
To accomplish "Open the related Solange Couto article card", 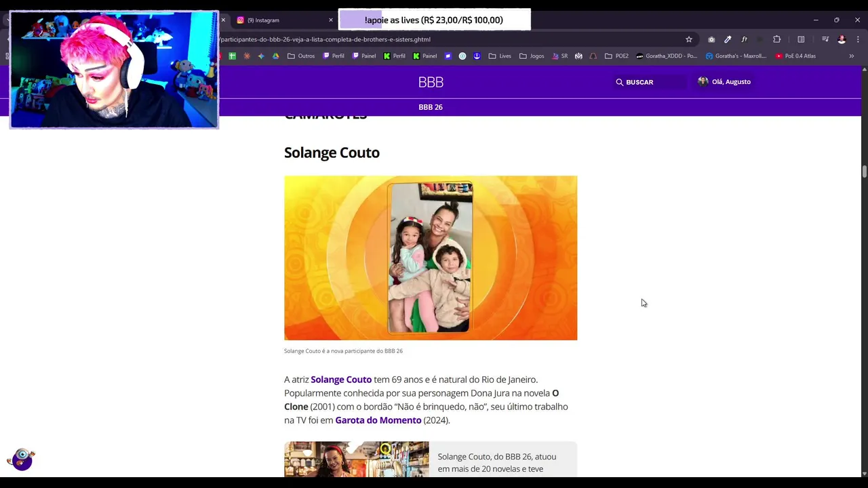I will tap(431, 460).
